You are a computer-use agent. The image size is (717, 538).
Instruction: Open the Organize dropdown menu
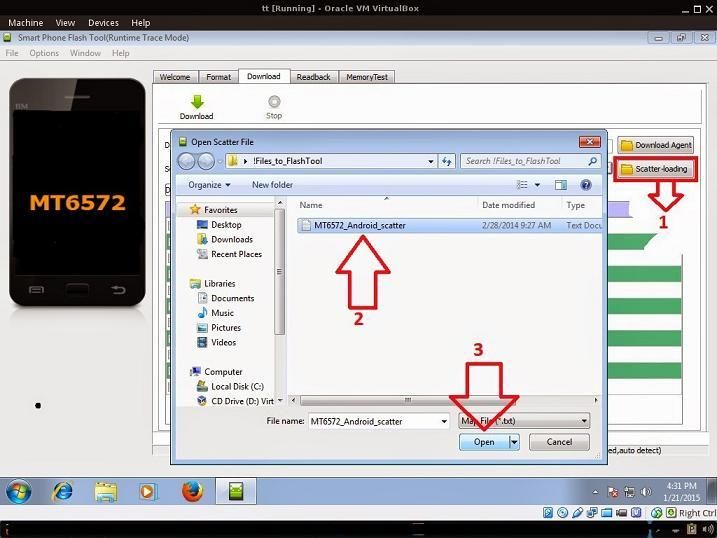(x=209, y=185)
